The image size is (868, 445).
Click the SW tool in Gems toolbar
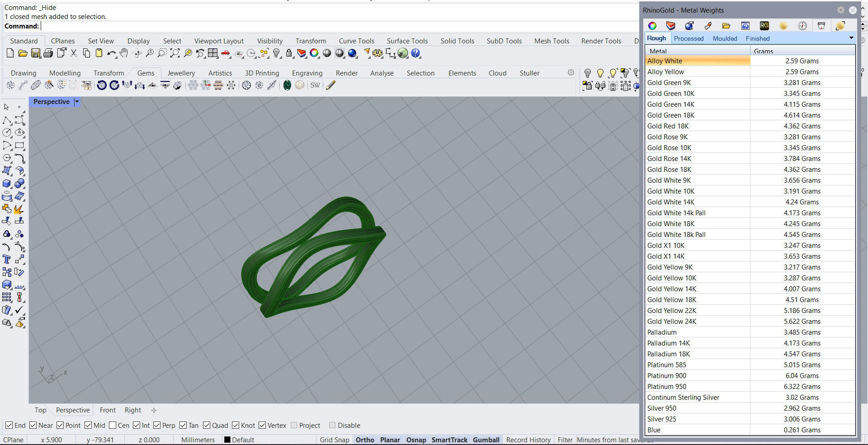click(315, 85)
